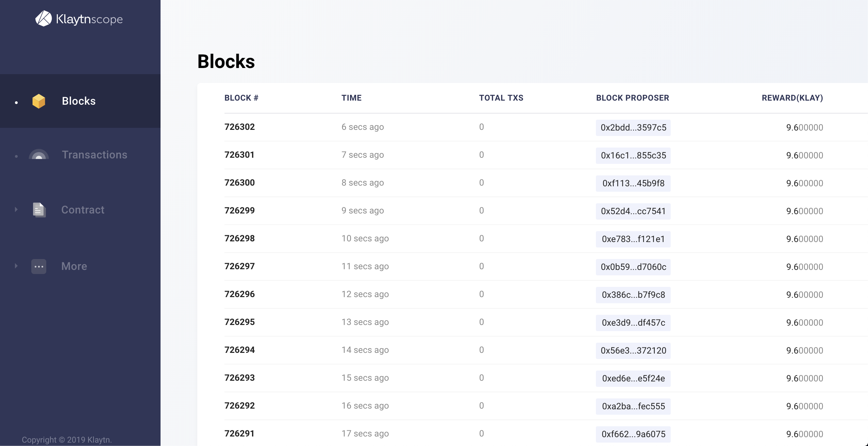
Task: Click the BLOCK PROPOSER column header
Action: (633, 98)
